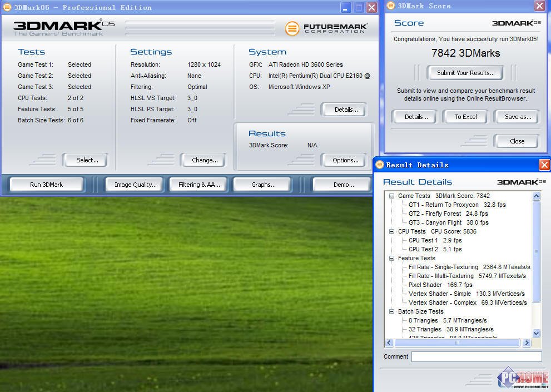Click the 1280 x 1024 resolution value
This screenshot has width=551, height=392.
point(204,64)
